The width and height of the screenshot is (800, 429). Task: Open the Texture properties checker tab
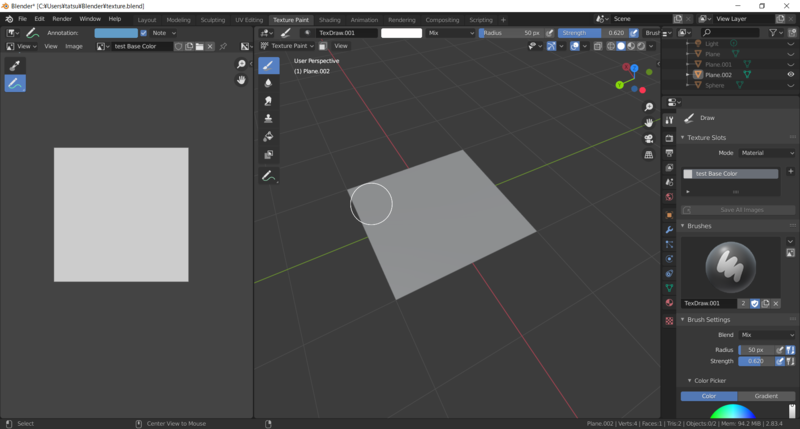669,321
